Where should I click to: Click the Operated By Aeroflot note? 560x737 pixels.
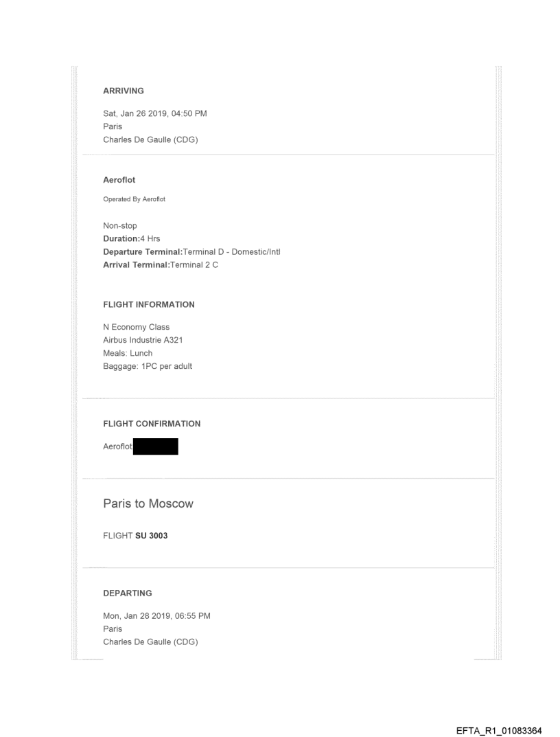[134, 199]
